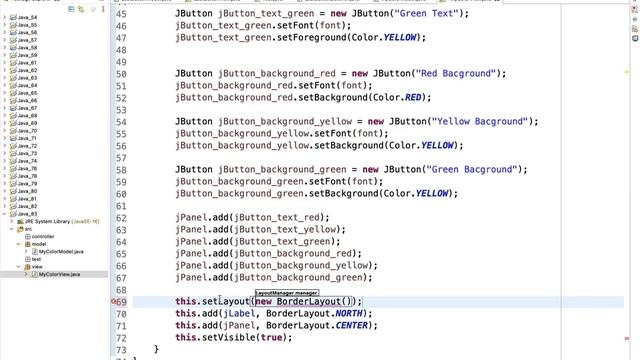Expand the MyColorModel.java node
The height and width of the screenshot is (360, 640).
(26, 251)
